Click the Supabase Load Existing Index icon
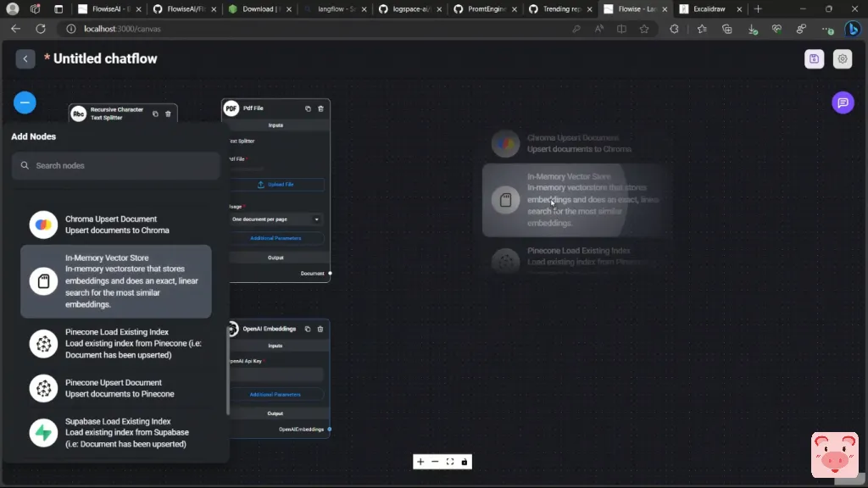Screen dimensions: 868x488 43,433
